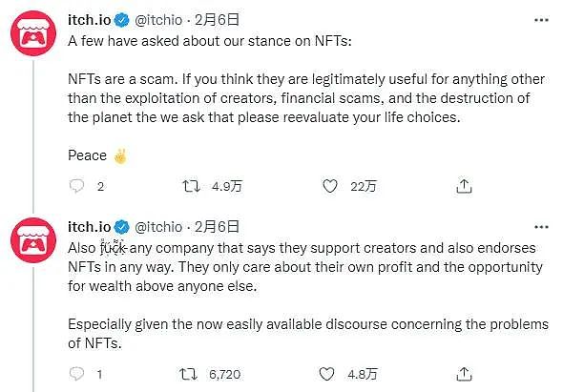Click the verified badge on the first tweet
Image resolution: width=563 pixels, height=392 pixels.
pos(122,20)
